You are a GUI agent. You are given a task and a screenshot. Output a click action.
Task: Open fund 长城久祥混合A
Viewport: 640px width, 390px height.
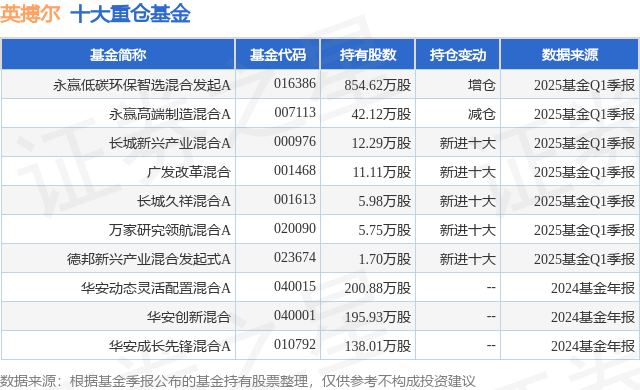[x=184, y=201]
